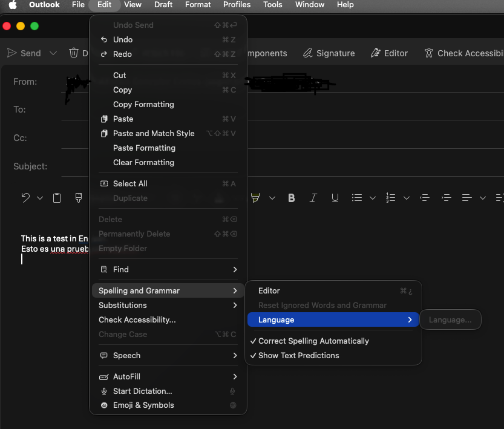The height and width of the screenshot is (429, 504).
Task: Select the format painter icon
Action: point(79,198)
